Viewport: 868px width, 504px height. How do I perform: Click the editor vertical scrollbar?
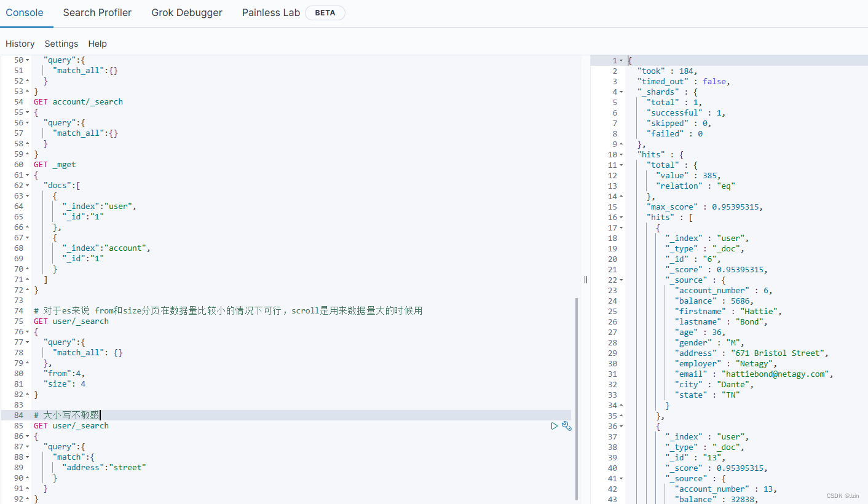577,400
